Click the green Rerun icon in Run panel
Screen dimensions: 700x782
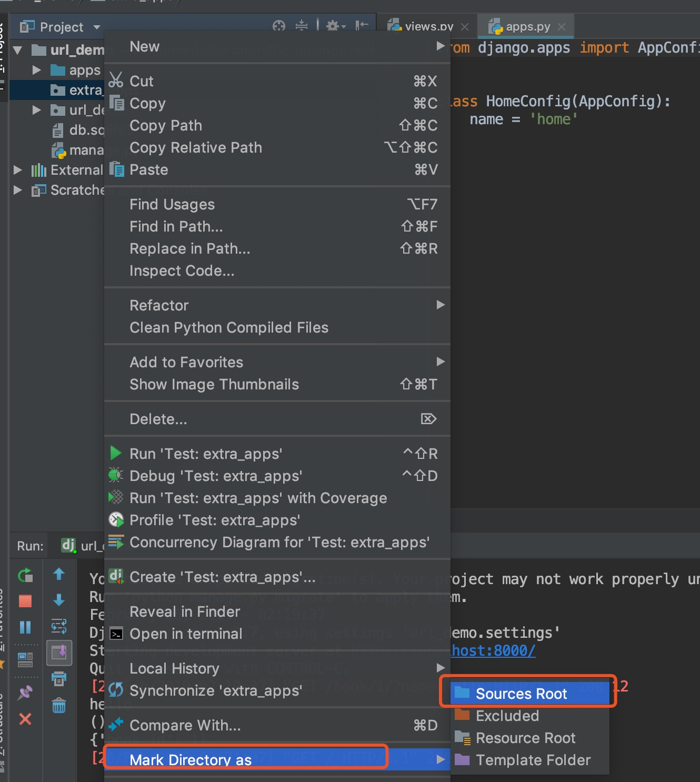[25, 575]
